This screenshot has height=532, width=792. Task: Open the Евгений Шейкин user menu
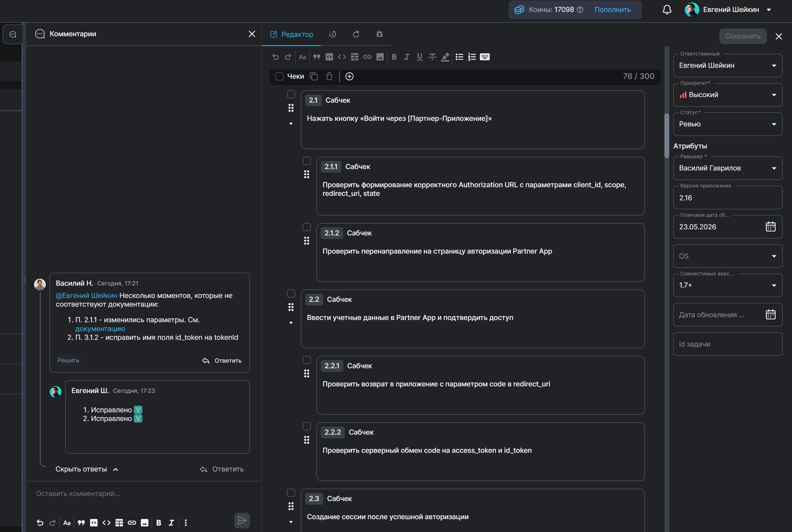pyautogui.click(x=728, y=9)
